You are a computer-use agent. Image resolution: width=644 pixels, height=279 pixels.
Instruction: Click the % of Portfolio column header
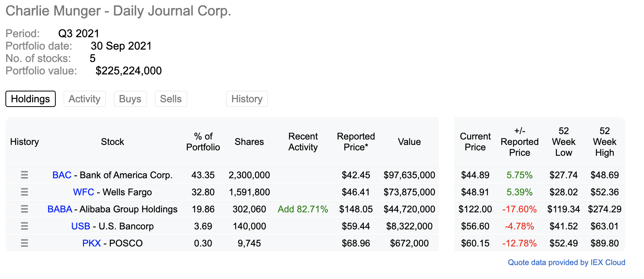tap(203, 142)
